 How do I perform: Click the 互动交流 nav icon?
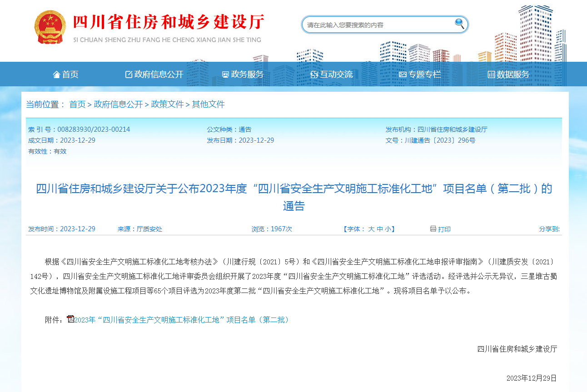(x=314, y=74)
